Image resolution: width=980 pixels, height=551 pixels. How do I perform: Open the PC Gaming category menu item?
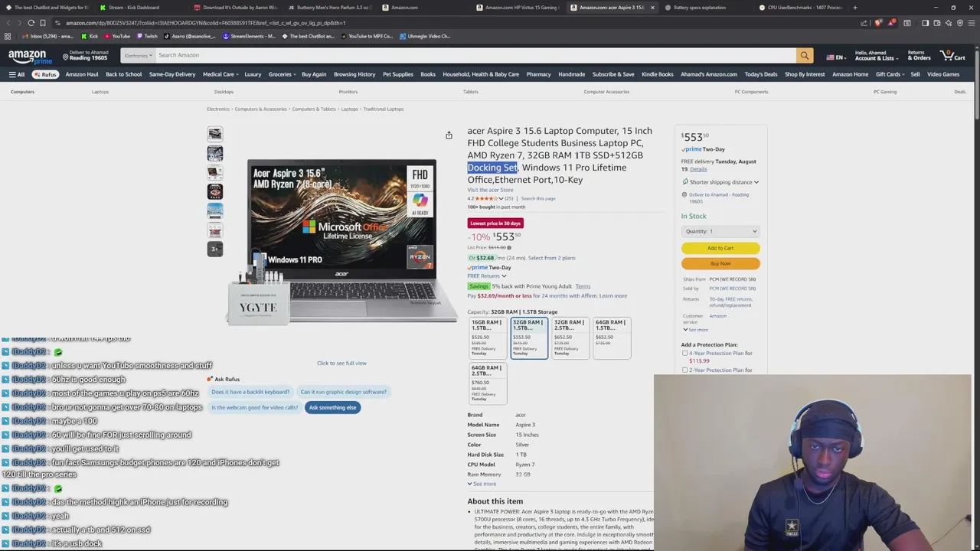(x=885, y=92)
